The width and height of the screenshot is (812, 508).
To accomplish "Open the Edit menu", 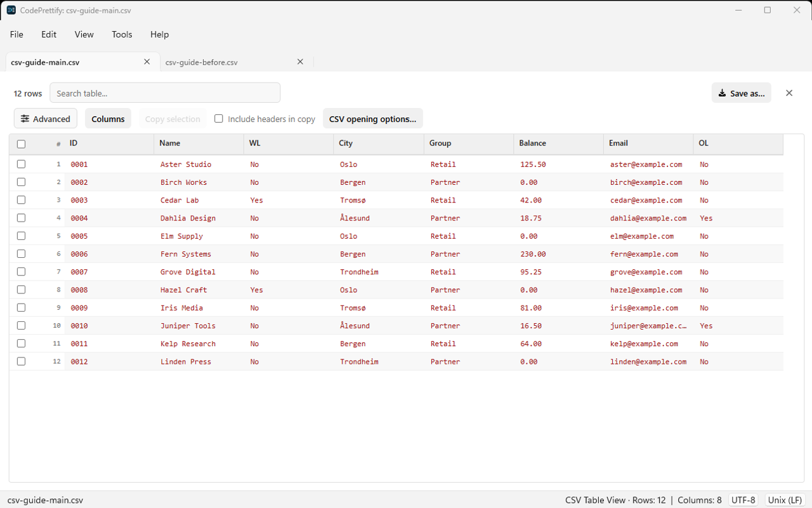I will tap(49, 34).
